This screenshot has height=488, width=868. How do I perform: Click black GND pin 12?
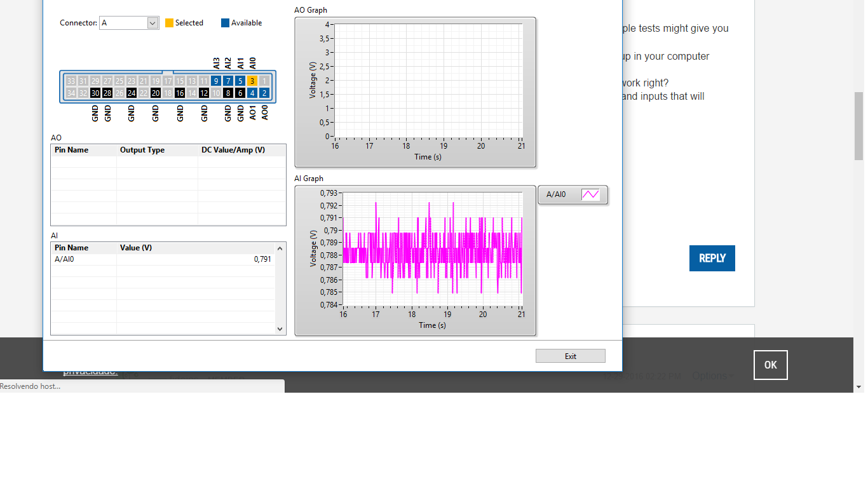tap(204, 93)
